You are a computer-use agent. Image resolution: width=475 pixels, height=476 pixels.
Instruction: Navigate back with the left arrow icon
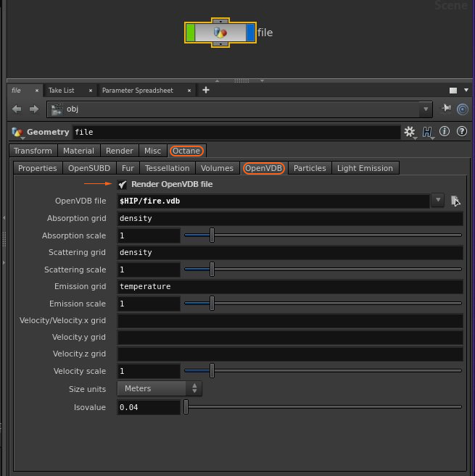17,109
